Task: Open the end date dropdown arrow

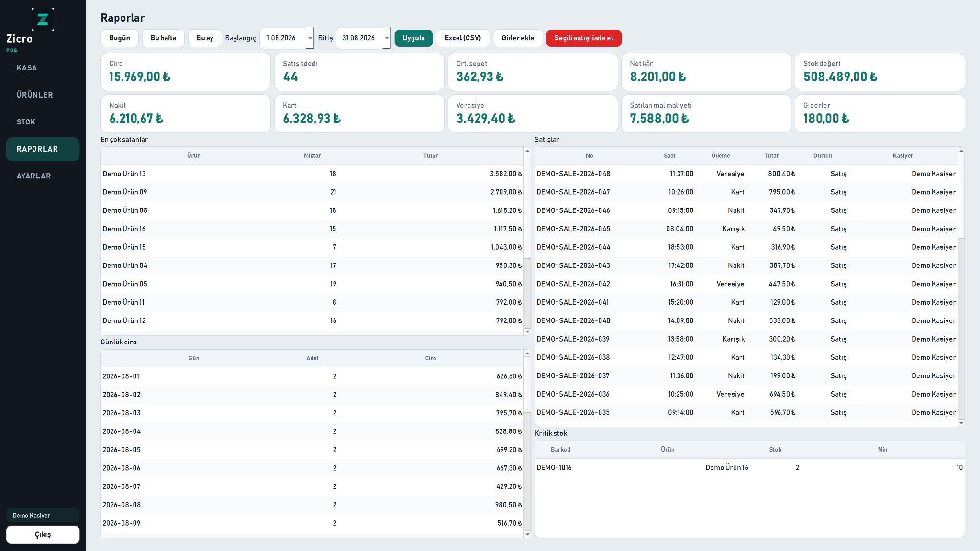Action: click(387, 38)
